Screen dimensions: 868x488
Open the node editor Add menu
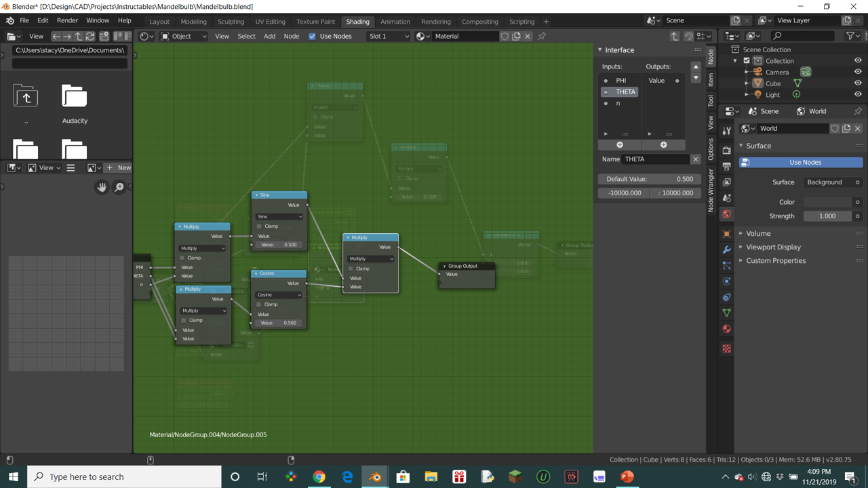coord(269,36)
